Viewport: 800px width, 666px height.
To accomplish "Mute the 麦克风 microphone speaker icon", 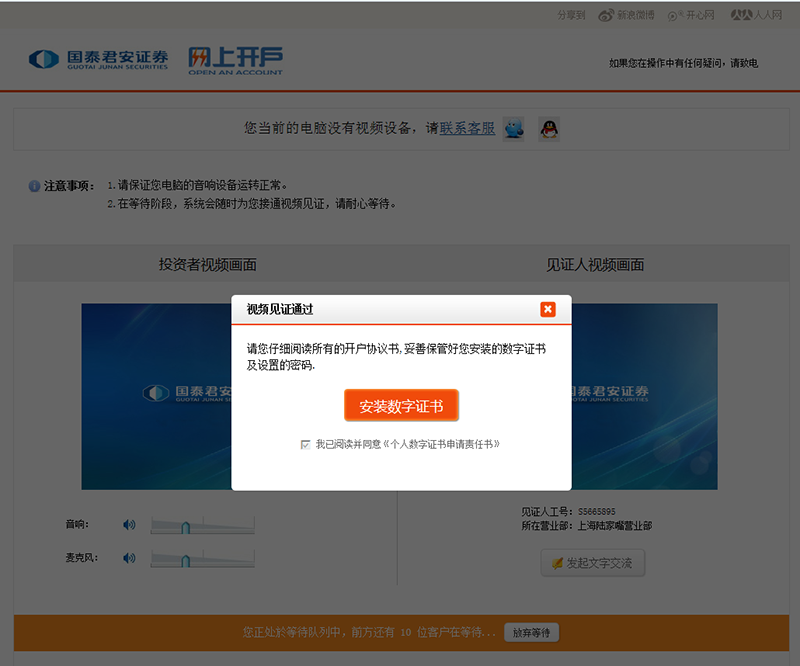I will click(x=129, y=557).
